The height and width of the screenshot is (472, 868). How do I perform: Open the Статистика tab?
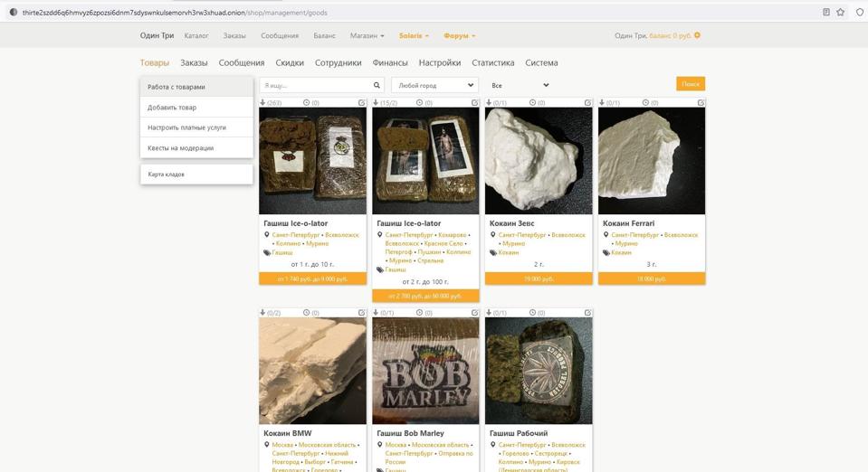coord(492,62)
